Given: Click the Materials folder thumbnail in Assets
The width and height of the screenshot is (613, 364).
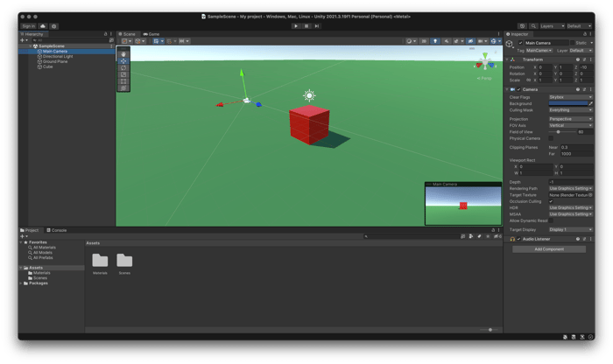Looking at the screenshot, I should (x=100, y=261).
